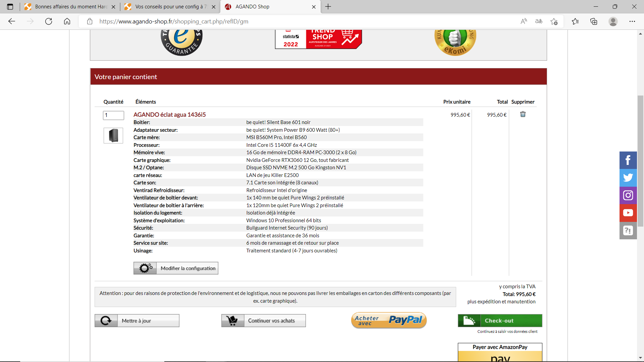This screenshot has width=644, height=362.
Task: Click 'Windows 10 Professionnel 64 bits' text
Action: [x=283, y=221]
